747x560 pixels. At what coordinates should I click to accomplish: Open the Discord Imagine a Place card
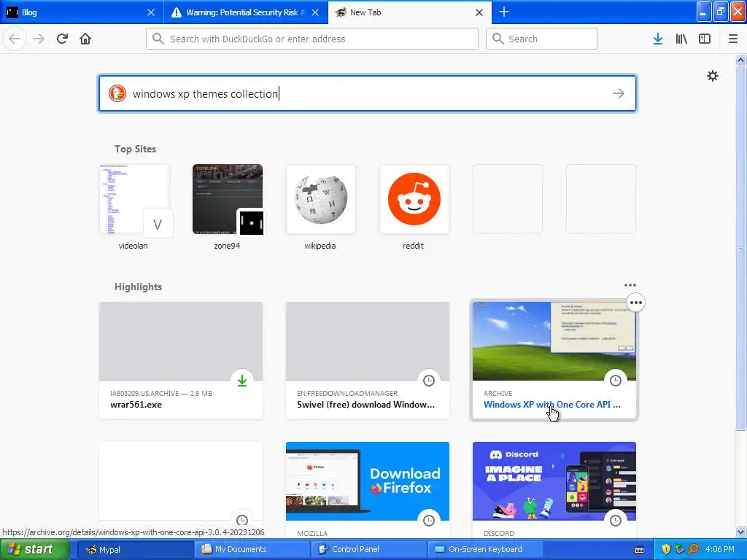pyautogui.click(x=554, y=491)
